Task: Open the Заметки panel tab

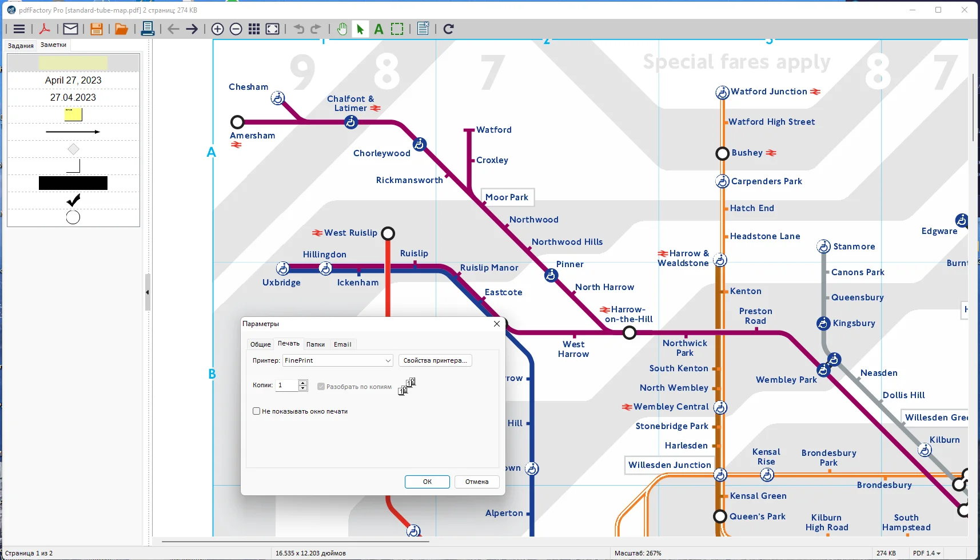Action: [x=53, y=45]
